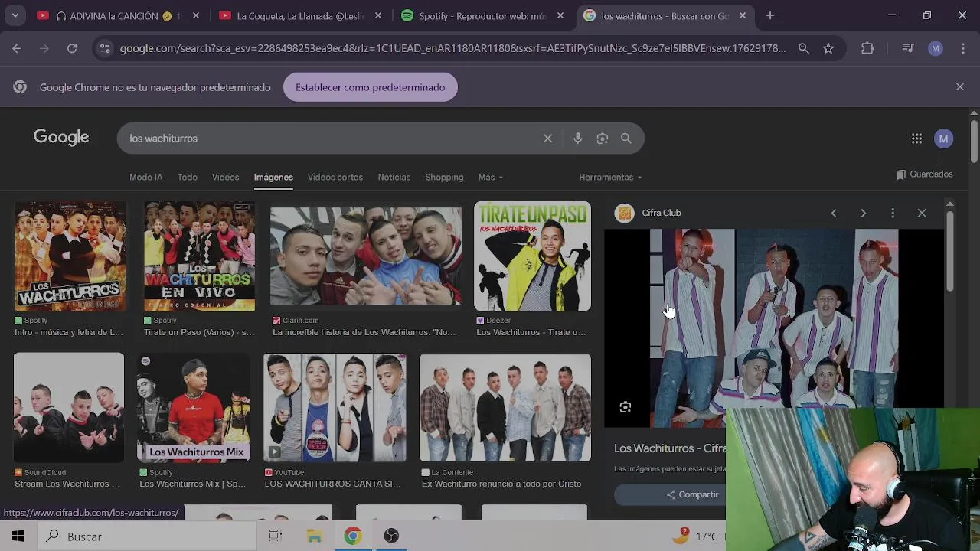The image size is (980, 551).
Task: Open Ex Wachiturro renunció a todo link
Action: coord(501,484)
